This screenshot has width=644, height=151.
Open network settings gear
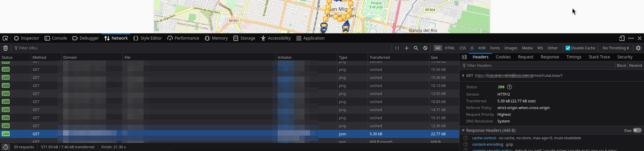pos(638,48)
